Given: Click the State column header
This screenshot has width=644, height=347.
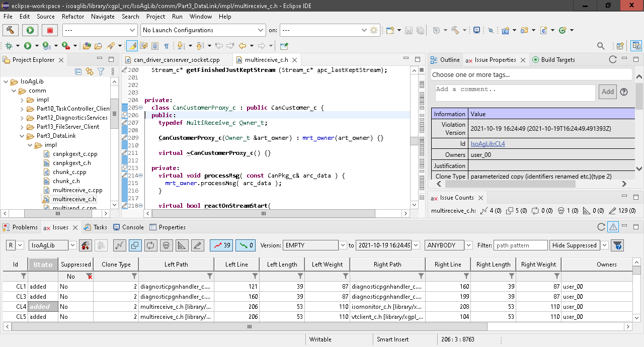Looking at the screenshot, I should coord(43,265).
